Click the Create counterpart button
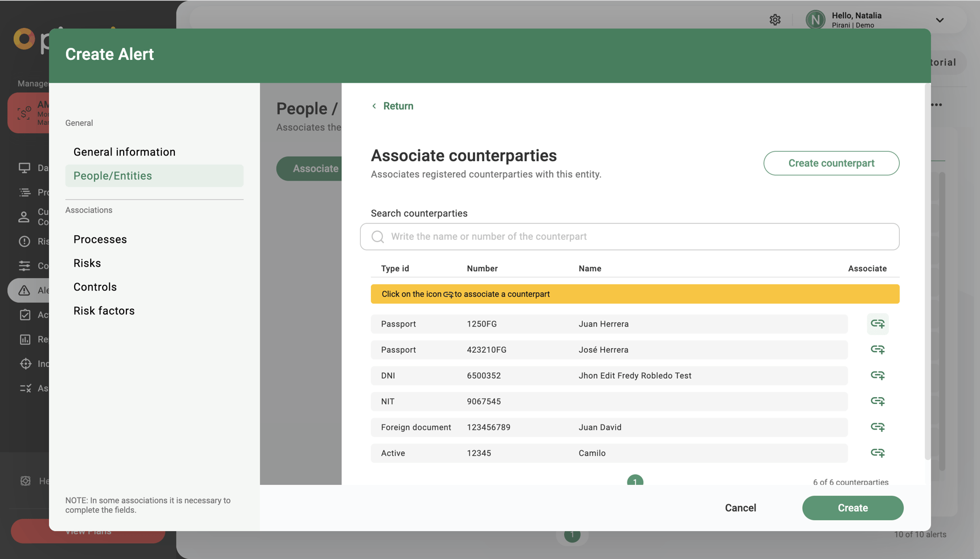Viewport: 980px width, 559px height. tap(831, 163)
